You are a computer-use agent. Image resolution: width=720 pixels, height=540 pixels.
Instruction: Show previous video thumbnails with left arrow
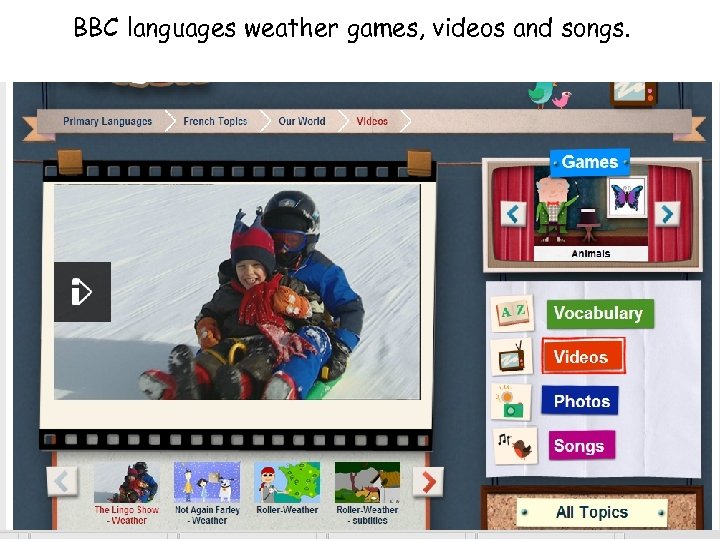click(62, 482)
